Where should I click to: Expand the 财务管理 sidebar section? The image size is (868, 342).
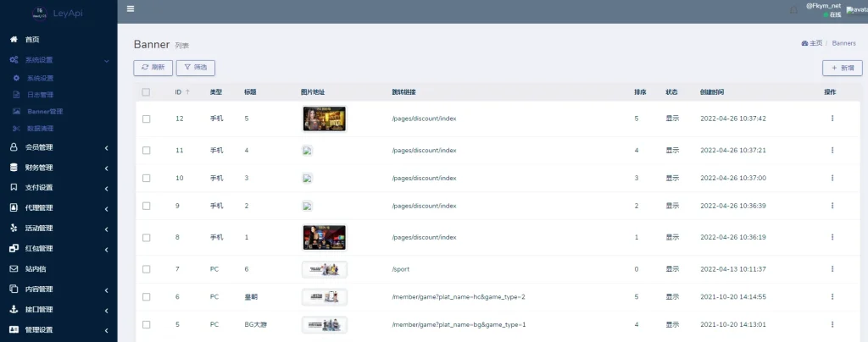(58, 168)
